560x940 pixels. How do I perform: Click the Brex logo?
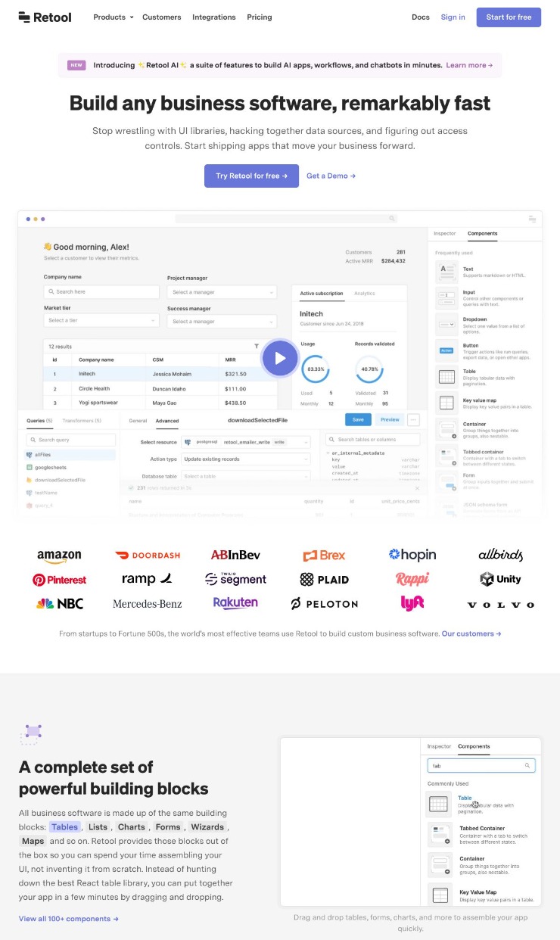(x=324, y=556)
